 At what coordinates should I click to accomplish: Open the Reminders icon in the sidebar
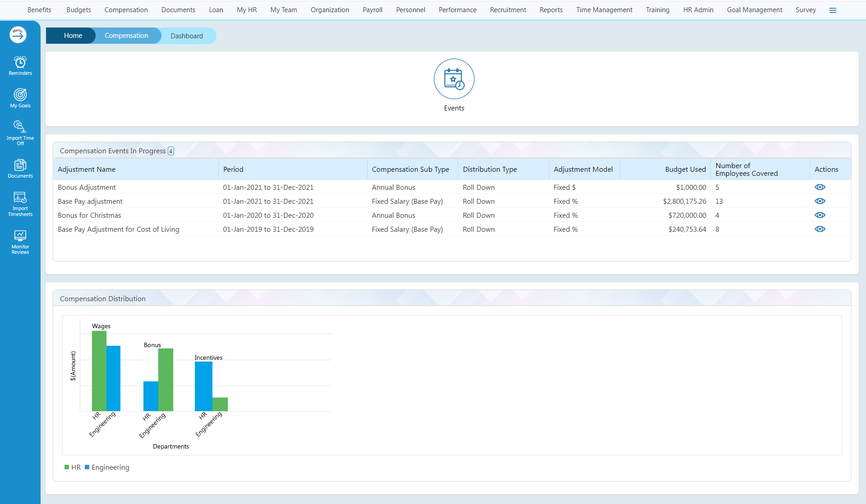click(x=20, y=65)
